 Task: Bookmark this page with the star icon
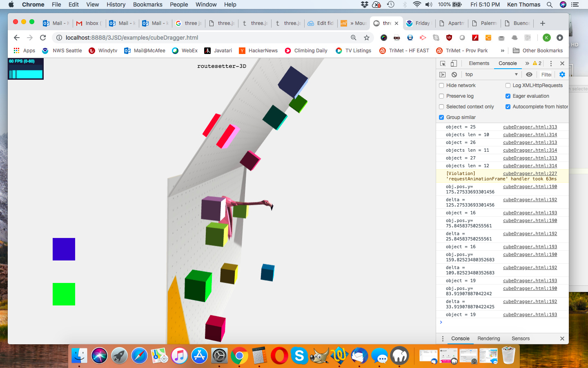[x=367, y=38]
